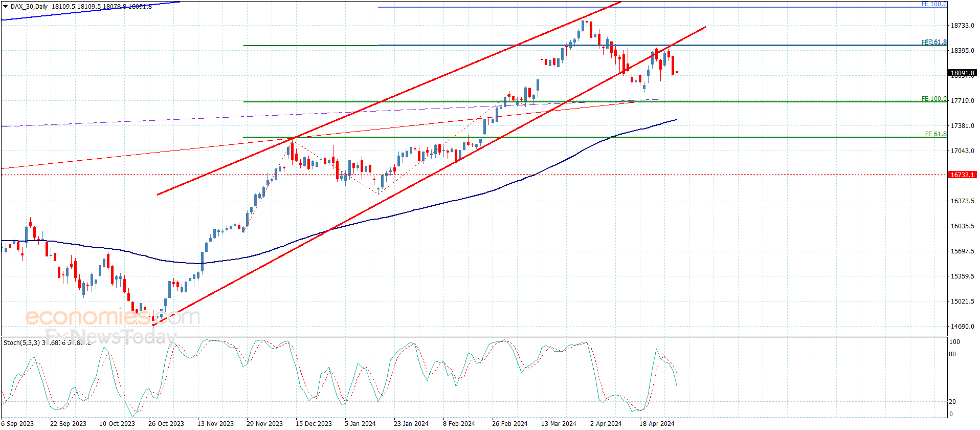Image resolution: width=980 pixels, height=430 pixels.
Task: Click date label 2 Apr 2024
Action: point(606,423)
